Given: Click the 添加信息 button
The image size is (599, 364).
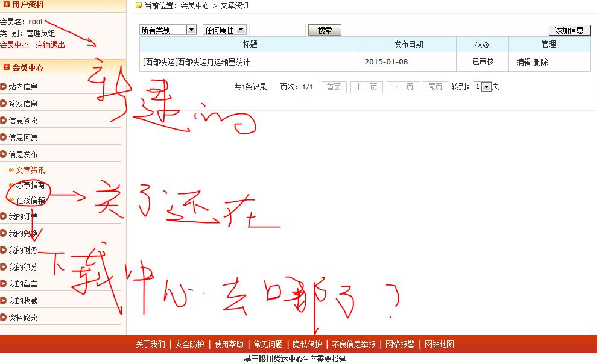Looking at the screenshot, I should (x=569, y=30).
